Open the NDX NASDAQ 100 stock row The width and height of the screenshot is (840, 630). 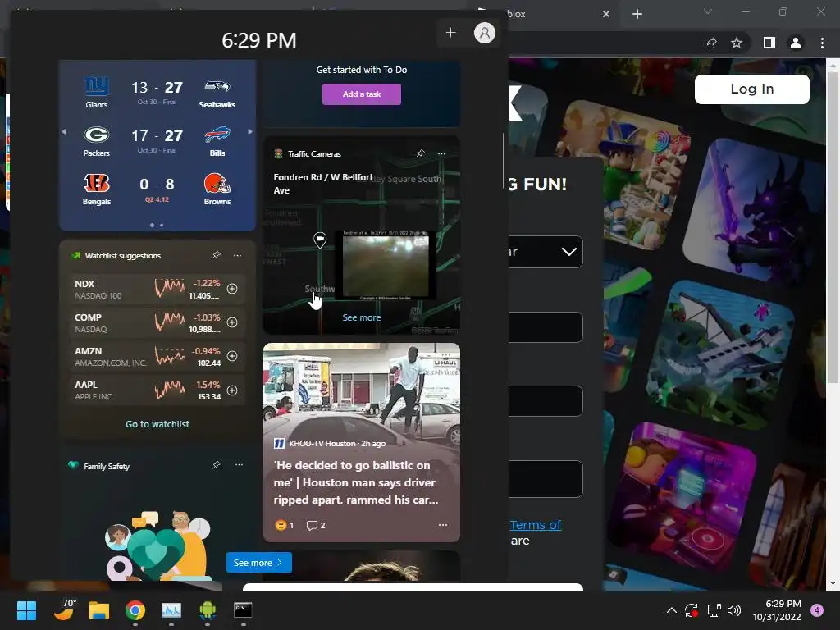[x=157, y=290]
